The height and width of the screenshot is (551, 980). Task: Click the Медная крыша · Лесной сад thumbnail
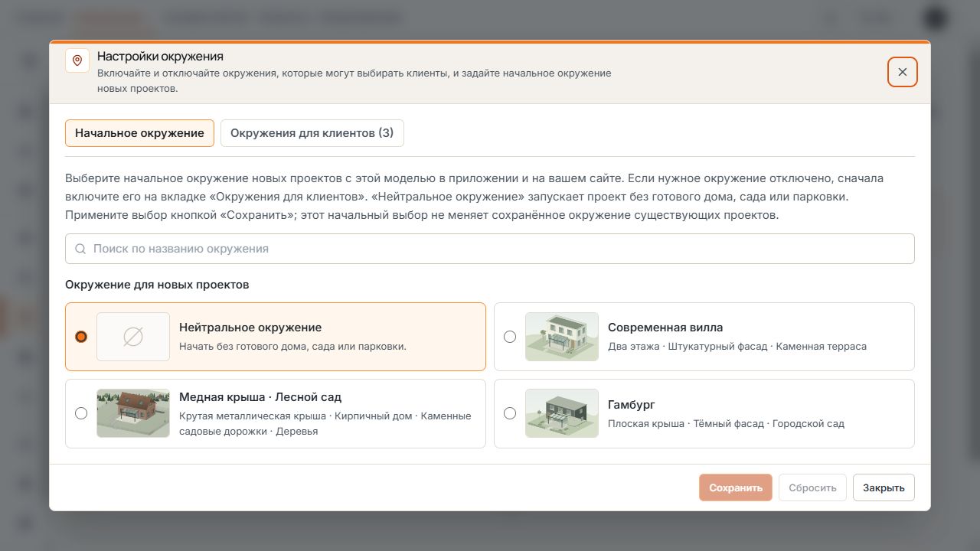pyautogui.click(x=133, y=413)
